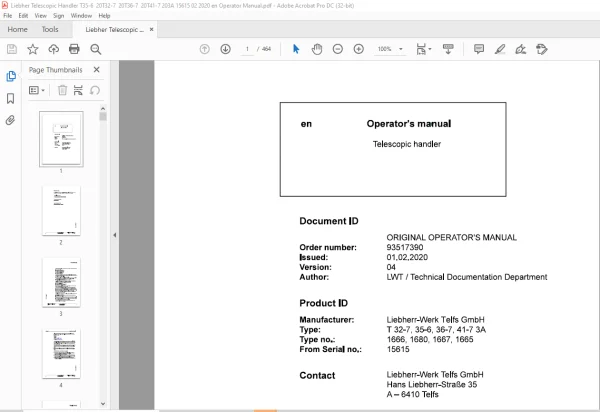Select the Highlight text pen tool
600x412 pixels.
[500, 49]
